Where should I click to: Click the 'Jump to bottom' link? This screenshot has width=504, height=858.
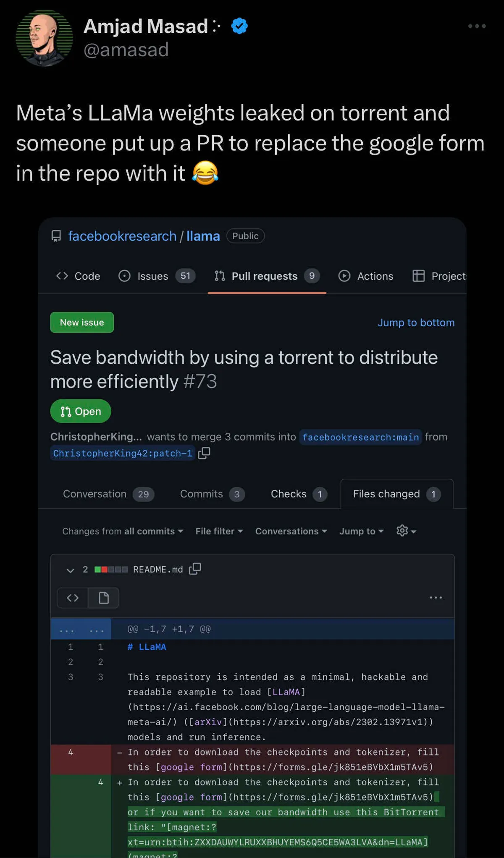click(416, 323)
